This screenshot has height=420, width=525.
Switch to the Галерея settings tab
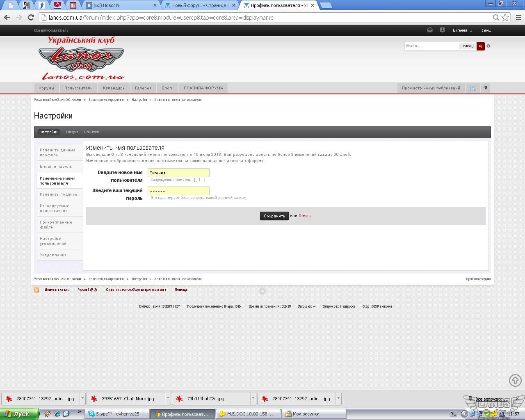pos(72,132)
